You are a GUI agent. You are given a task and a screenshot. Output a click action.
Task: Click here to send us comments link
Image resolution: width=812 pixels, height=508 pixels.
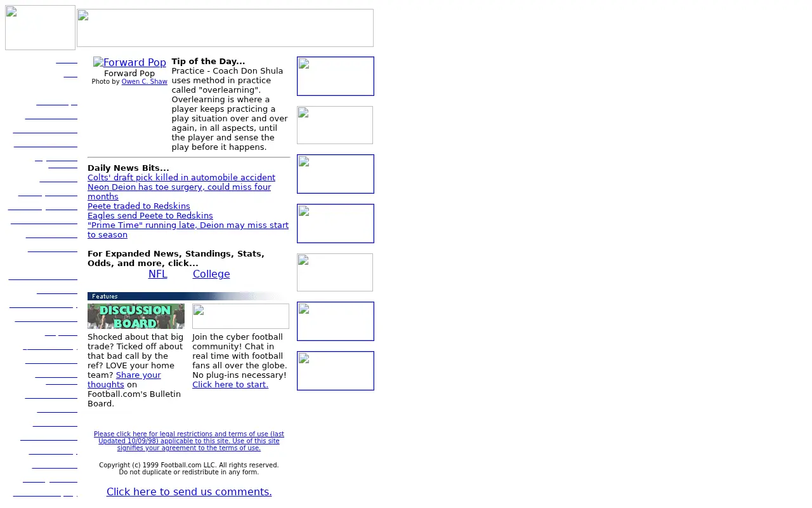(x=189, y=492)
